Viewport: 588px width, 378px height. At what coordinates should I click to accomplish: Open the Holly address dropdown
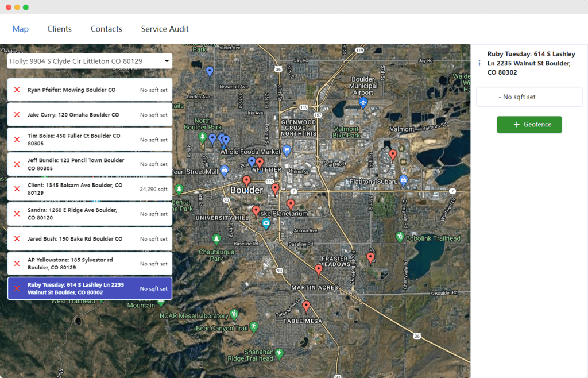coord(89,61)
